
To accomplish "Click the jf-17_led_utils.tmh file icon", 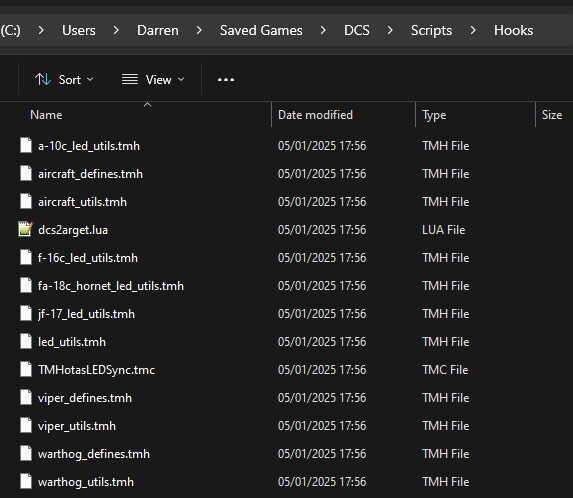I will (26, 313).
